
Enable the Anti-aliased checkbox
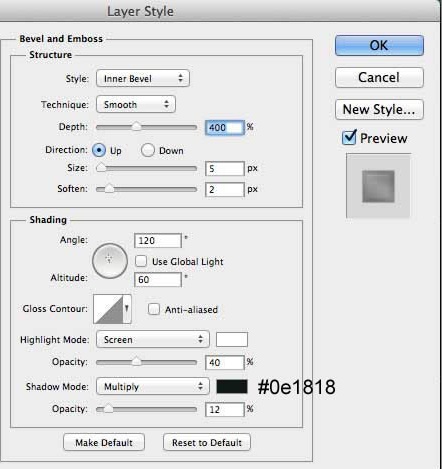pos(154,309)
